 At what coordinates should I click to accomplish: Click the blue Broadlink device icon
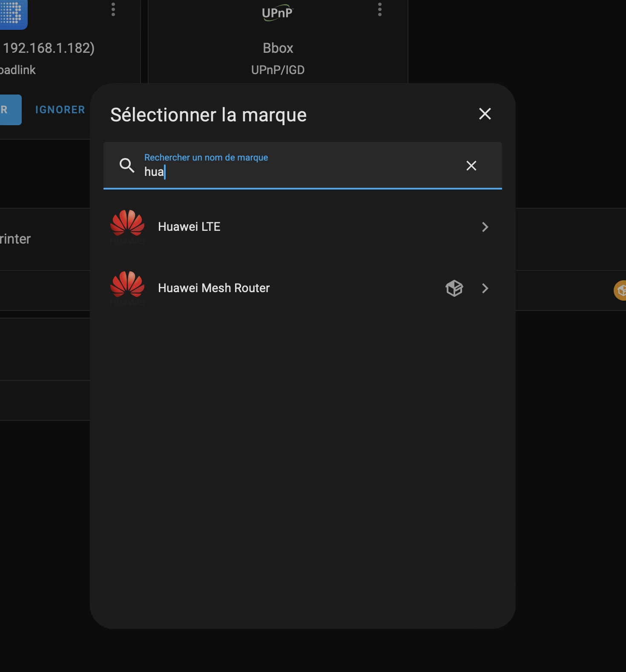pyautogui.click(x=14, y=14)
